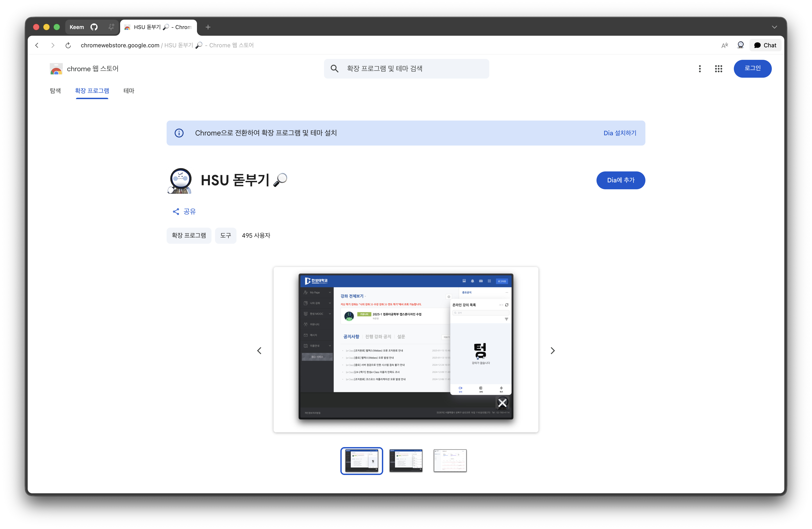Click the Chrome Web Store logo
This screenshot has width=812, height=529.
[x=56, y=69]
